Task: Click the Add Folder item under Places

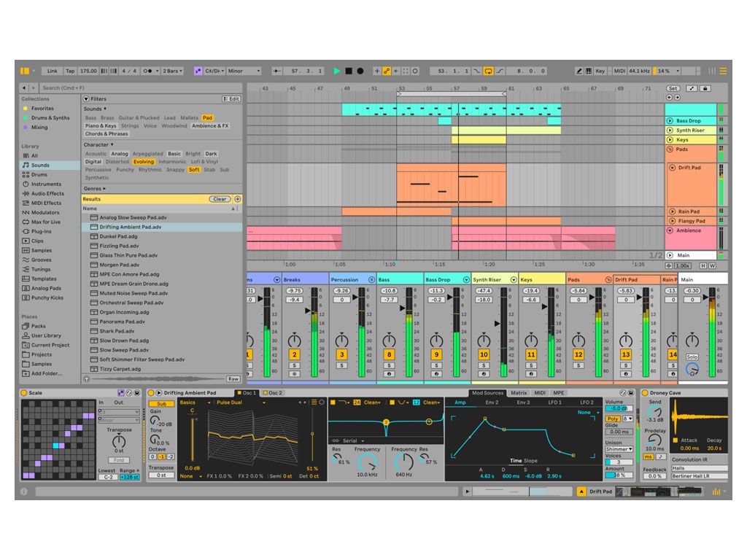Action: click(46, 373)
